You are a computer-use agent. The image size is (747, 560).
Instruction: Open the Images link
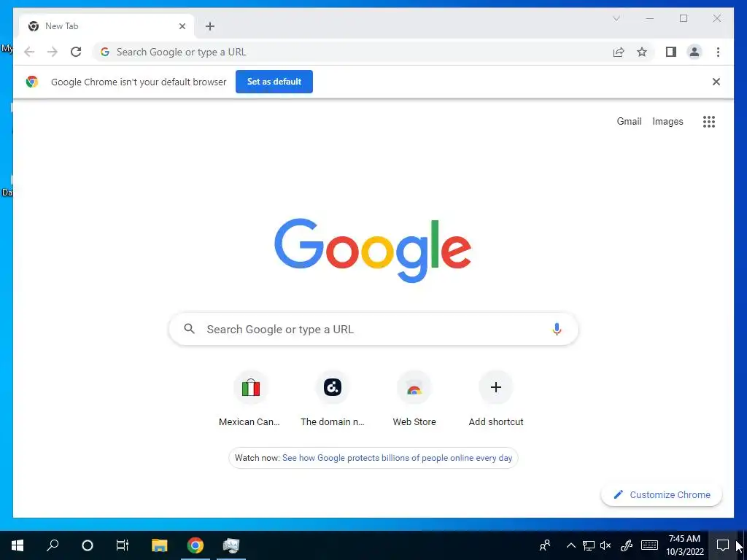(x=667, y=122)
